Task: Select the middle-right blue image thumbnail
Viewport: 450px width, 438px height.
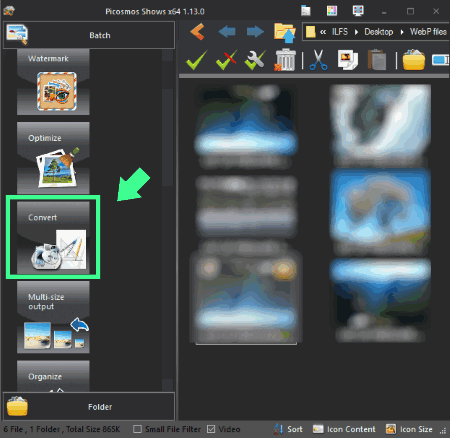Action: pyautogui.click(x=380, y=212)
